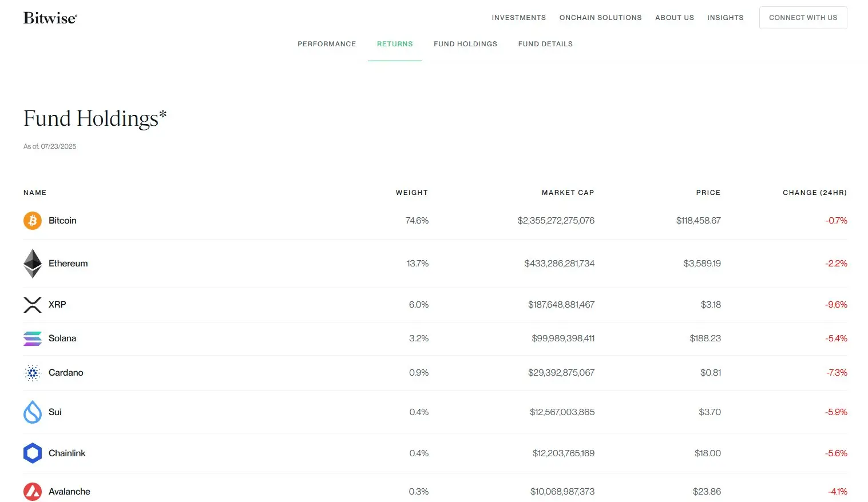
Task: Select the Bitcoin name text
Action: [62, 221]
